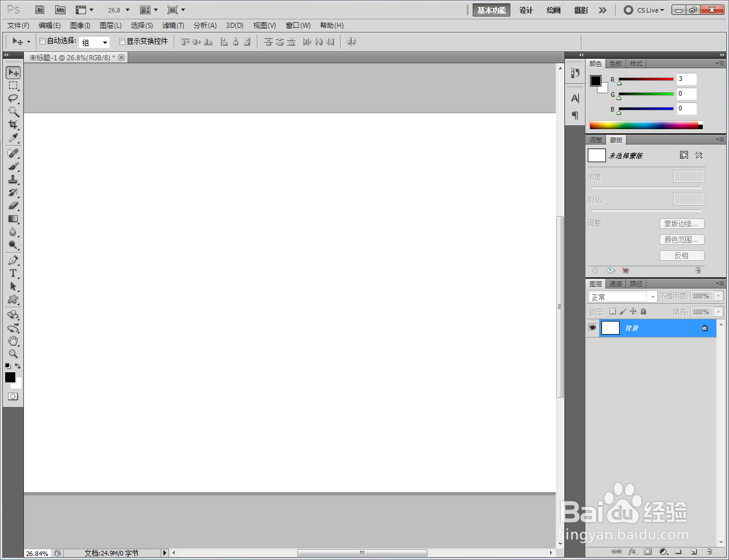
Task: Toggle lock position
Action: (633, 311)
